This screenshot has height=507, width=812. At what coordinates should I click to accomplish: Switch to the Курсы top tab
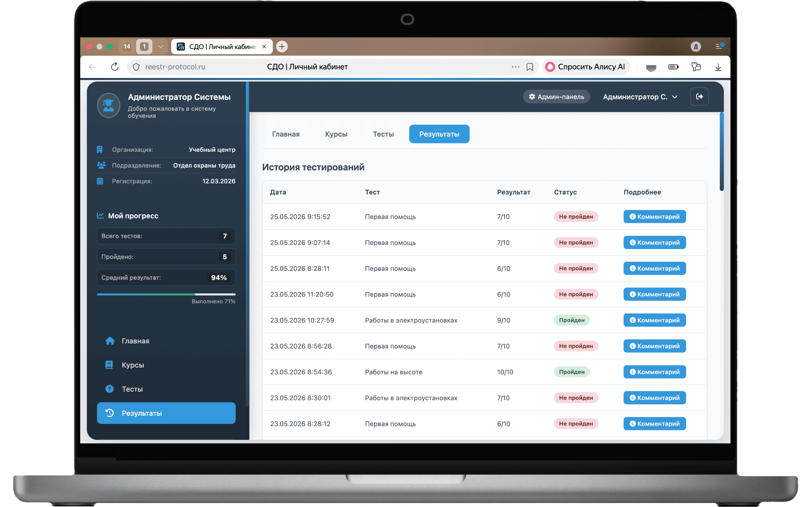click(336, 134)
